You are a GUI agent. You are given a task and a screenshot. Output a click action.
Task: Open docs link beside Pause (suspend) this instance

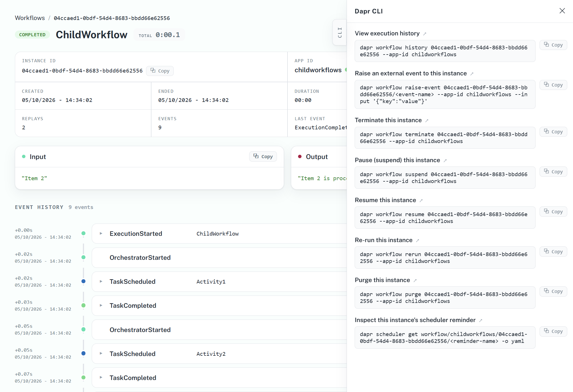point(445,161)
